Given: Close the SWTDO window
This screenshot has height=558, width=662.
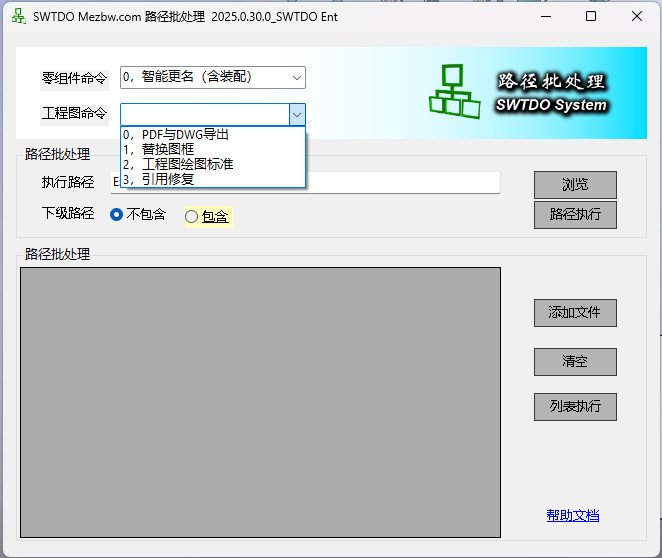Looking at the screenshot, I should click(636, 16).
